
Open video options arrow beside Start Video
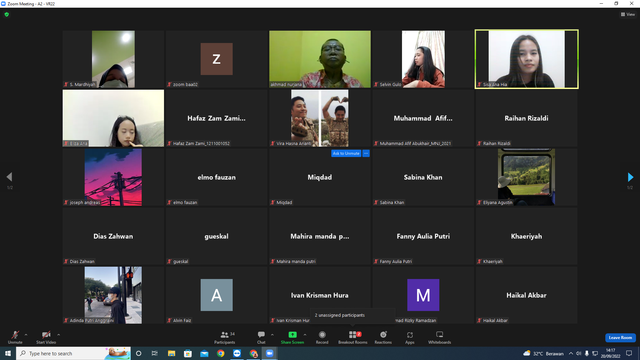59,335
